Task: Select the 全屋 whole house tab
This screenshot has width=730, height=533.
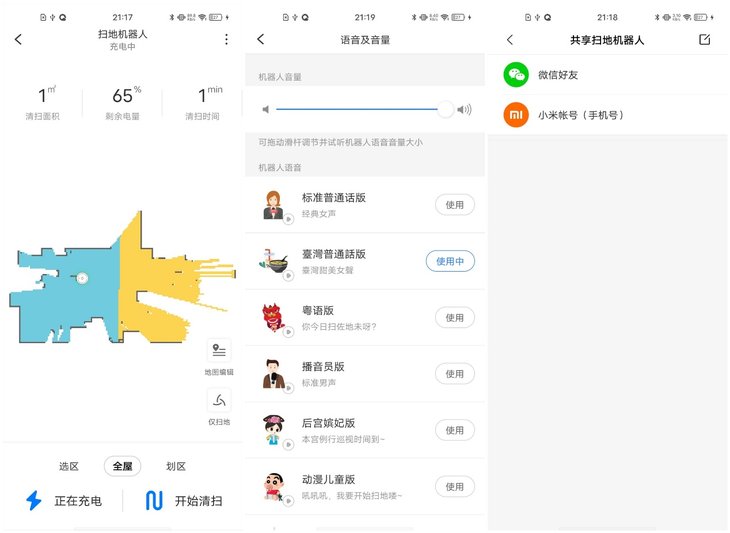Action: (122, 466)
